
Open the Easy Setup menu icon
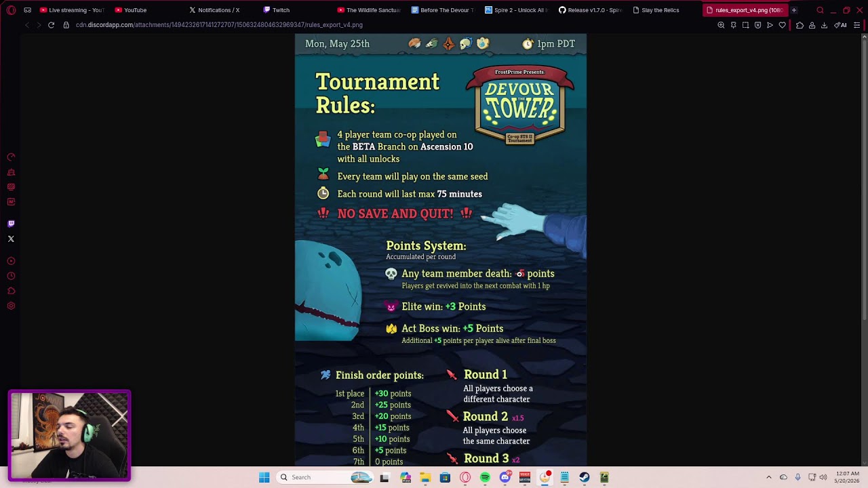tap(857, 25)
